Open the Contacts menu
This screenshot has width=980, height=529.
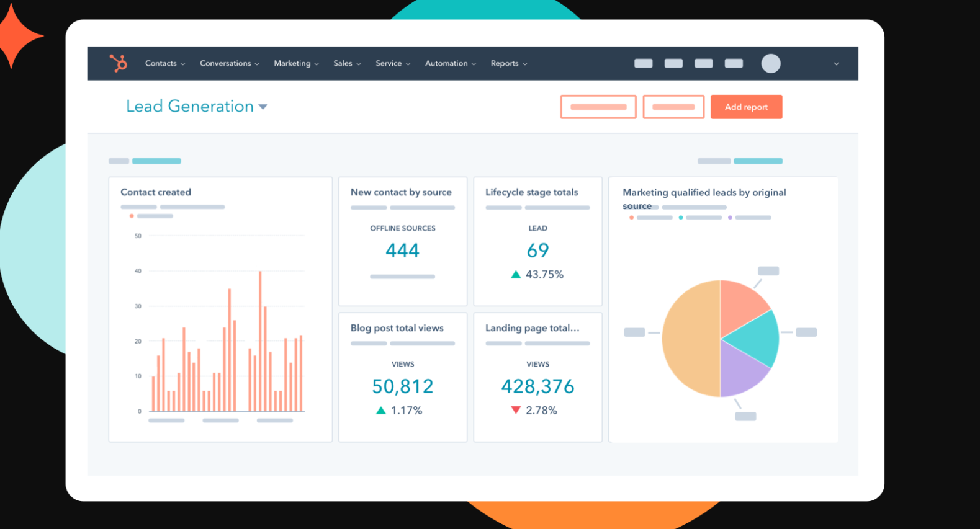pos(165,63)
